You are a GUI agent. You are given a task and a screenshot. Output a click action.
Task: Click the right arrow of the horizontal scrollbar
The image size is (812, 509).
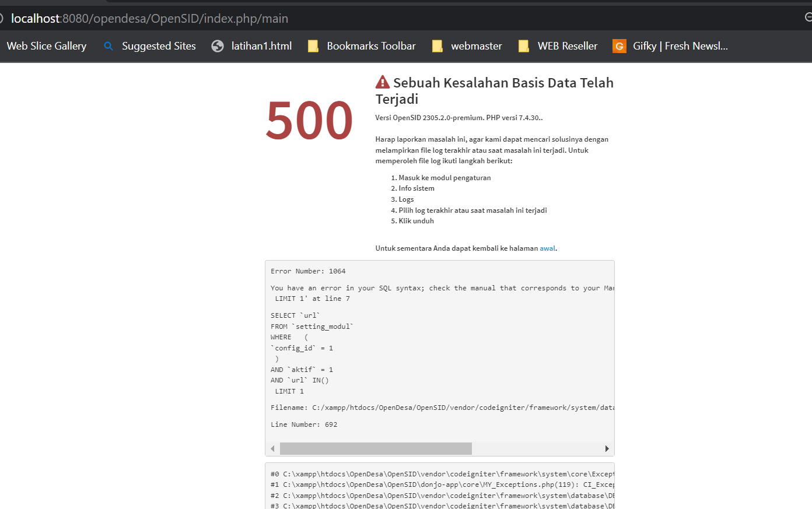(607, 448)
